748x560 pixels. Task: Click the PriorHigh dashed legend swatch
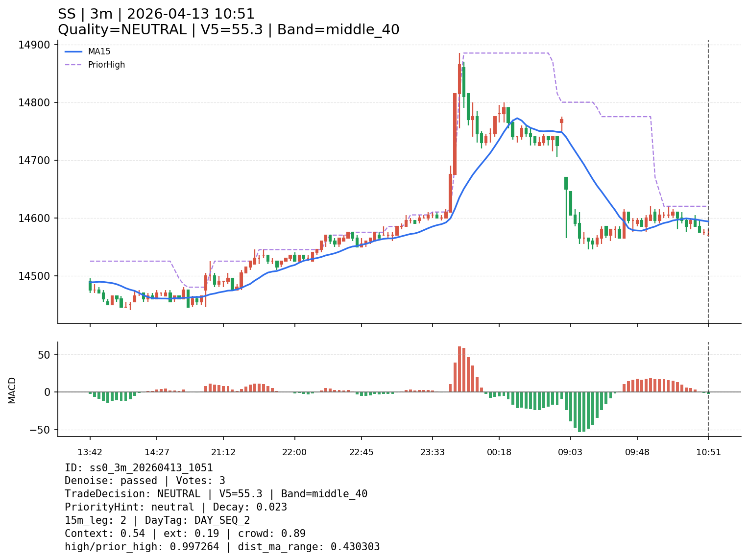(73, 65)
